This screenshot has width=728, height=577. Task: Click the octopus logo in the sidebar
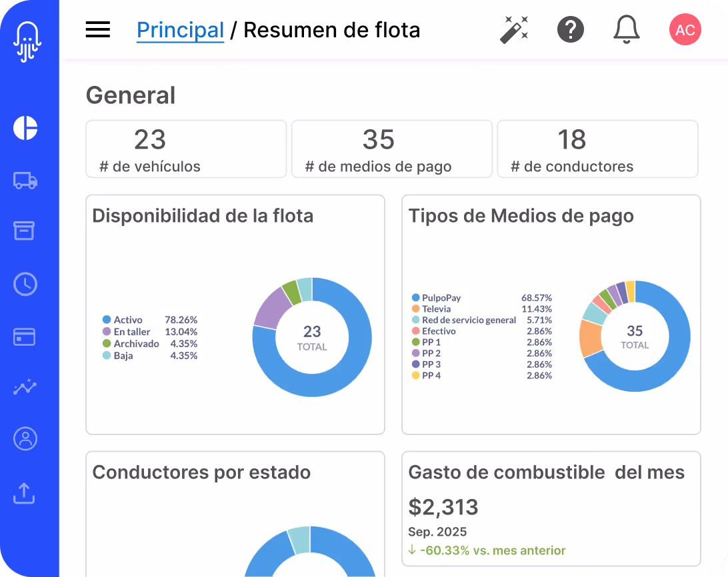[27, 39]
